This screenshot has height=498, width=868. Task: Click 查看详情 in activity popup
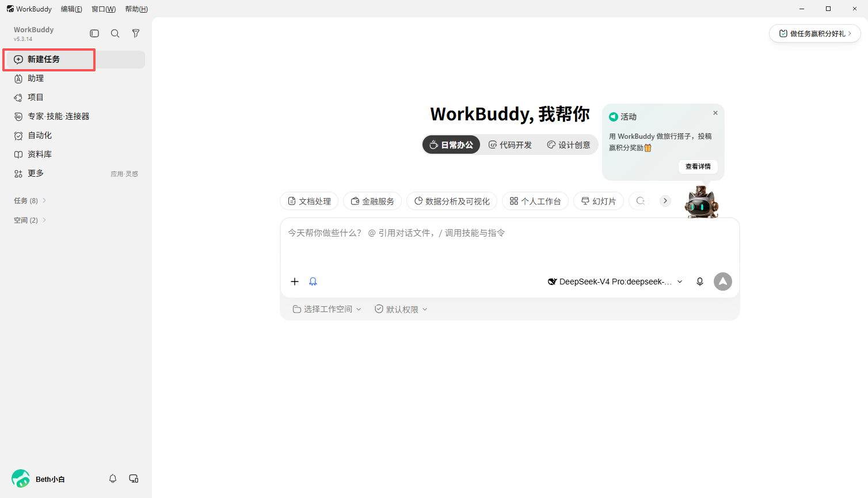pyautogui.click(x=698, y=166)
